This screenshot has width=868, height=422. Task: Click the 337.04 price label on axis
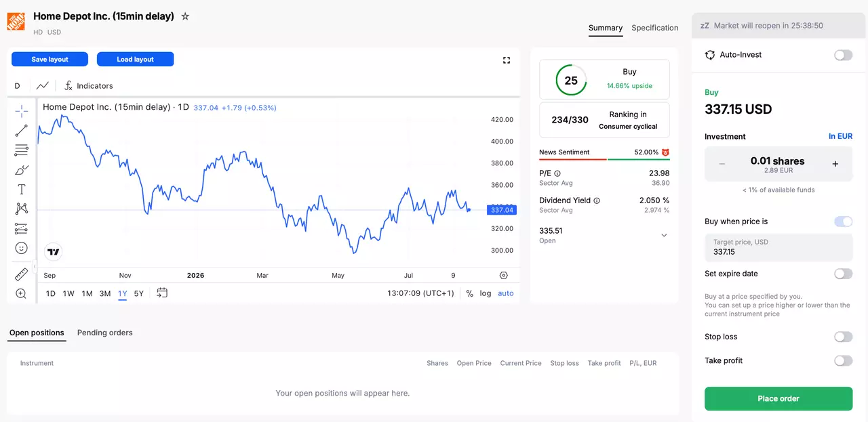point(502,210)
